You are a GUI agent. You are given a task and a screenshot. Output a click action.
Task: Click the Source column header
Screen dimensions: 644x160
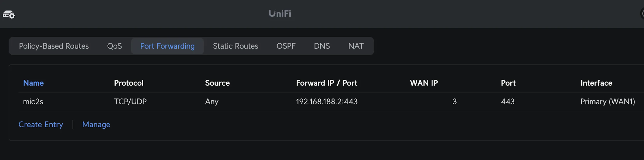[217, 83]
